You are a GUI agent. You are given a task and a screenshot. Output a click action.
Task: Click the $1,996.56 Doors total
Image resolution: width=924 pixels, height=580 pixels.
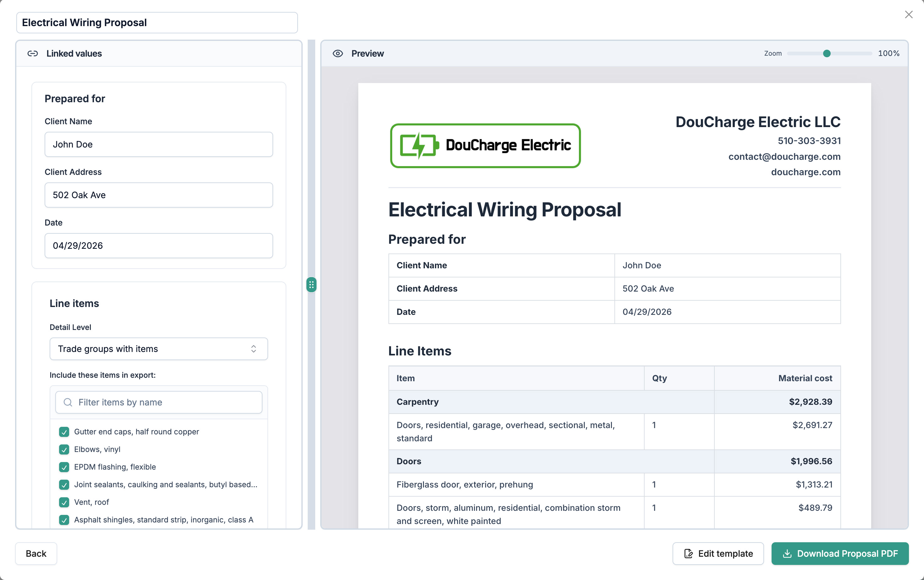point(811,461)
